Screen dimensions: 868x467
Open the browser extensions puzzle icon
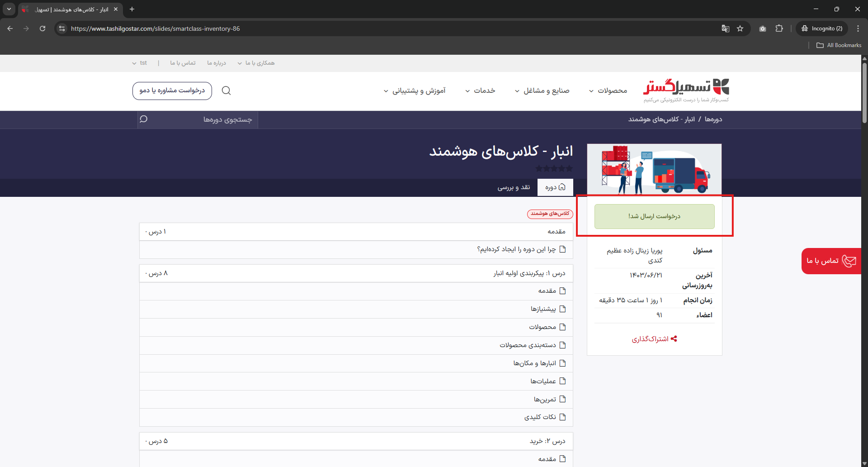coord(779,29)
